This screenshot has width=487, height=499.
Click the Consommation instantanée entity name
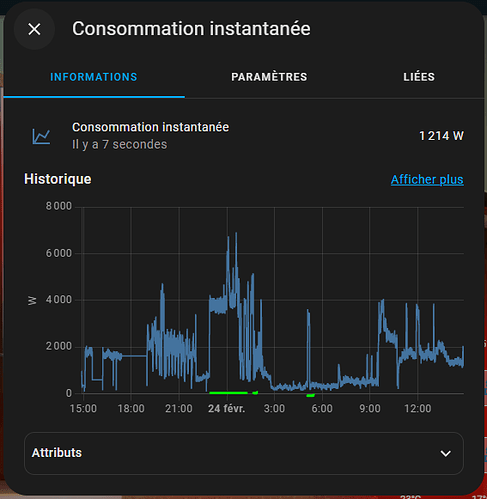click(x=150, y=127)
